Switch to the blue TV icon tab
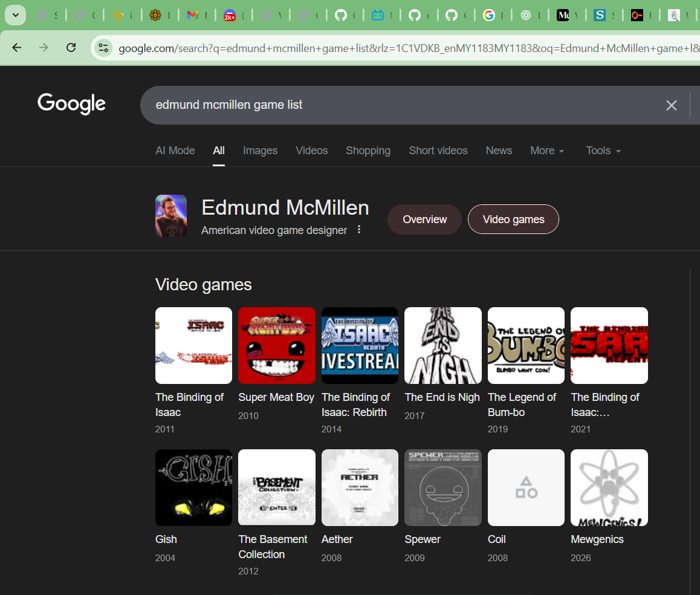 [x=378, y=15]
